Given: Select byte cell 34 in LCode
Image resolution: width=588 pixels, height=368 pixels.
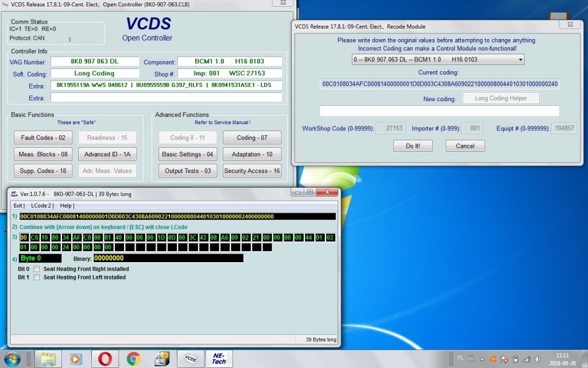Looking at the screenshot, I should point(66,237).
